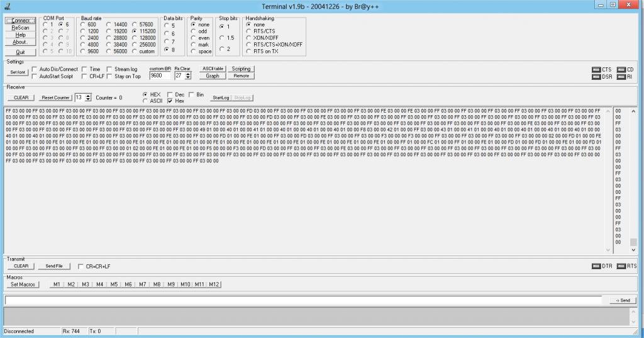The height and width of the screenshot is (338, 644).
Task: Click the RI status indicator
Action: (x=621, y=77)
